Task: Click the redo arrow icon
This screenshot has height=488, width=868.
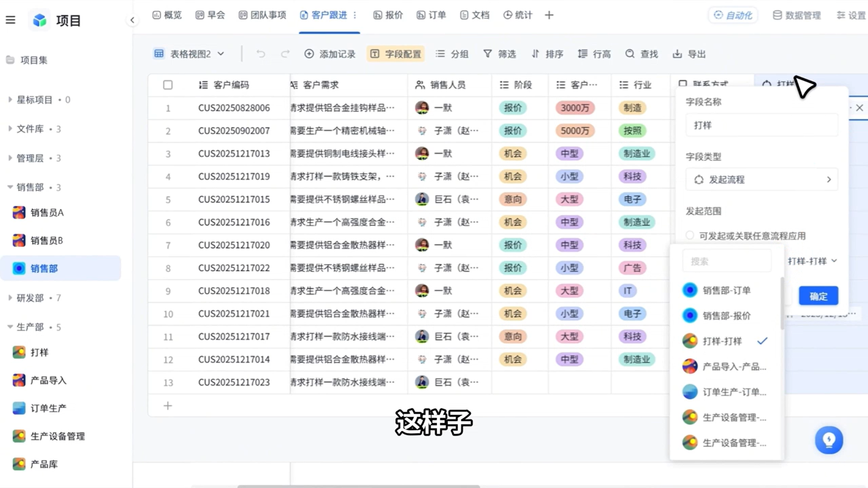Action: point(285,54)
